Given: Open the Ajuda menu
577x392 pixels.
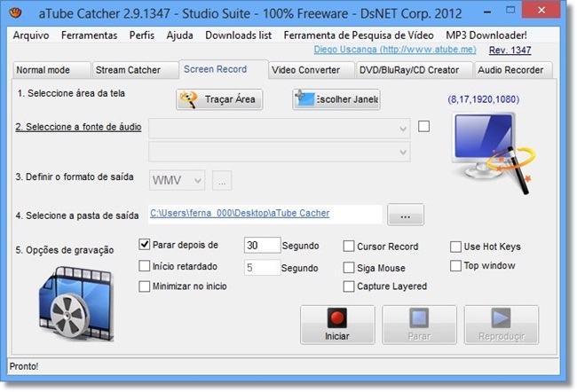Looking at the screenshot, I should 179,35.
